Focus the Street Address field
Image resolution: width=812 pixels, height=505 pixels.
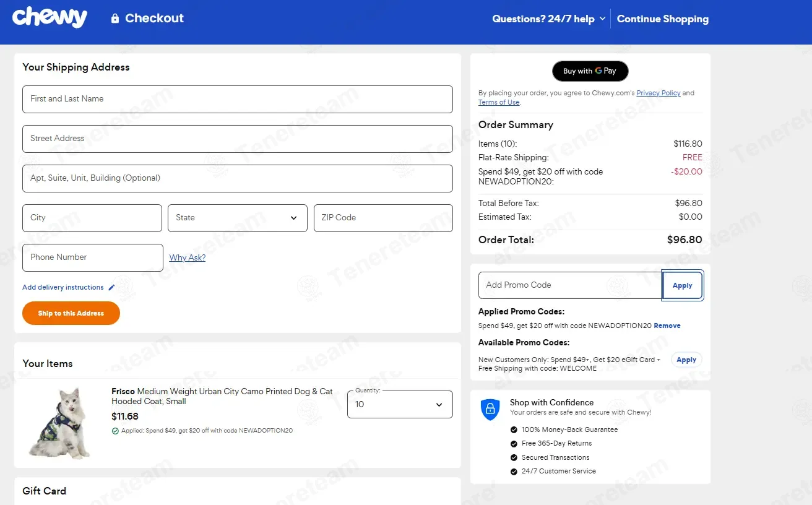pos(238,139)
